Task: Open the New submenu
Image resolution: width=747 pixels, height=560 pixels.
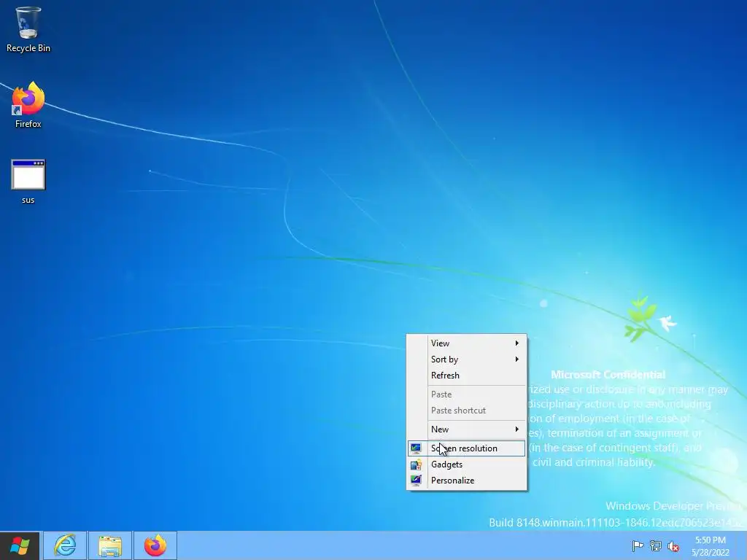Action: 466,429
